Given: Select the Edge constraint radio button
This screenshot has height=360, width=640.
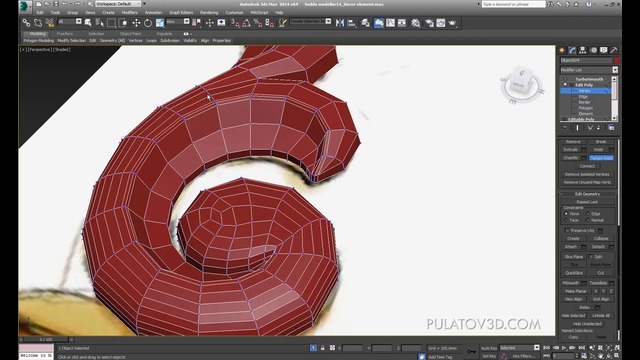Looking at the screenshot, I should pos(588,213).
